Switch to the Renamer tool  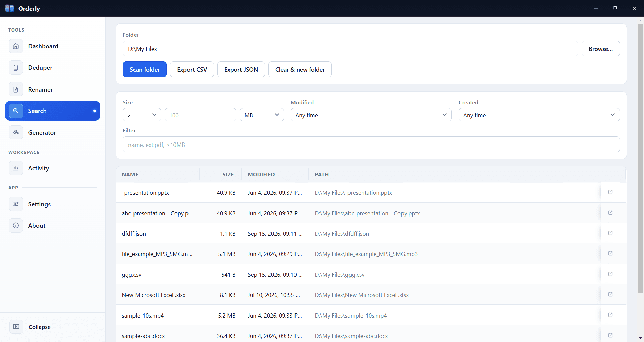pyautogui.click(x=53, y=90)
